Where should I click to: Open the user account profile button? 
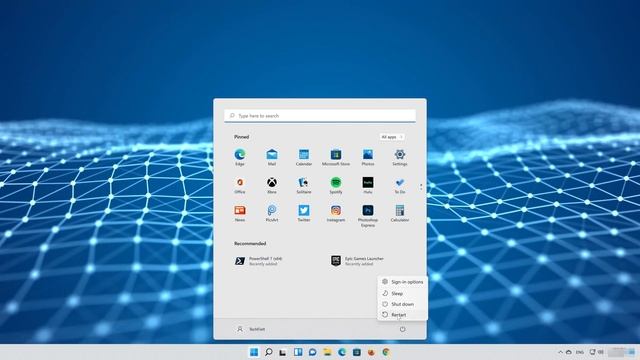tap(251, 329)
